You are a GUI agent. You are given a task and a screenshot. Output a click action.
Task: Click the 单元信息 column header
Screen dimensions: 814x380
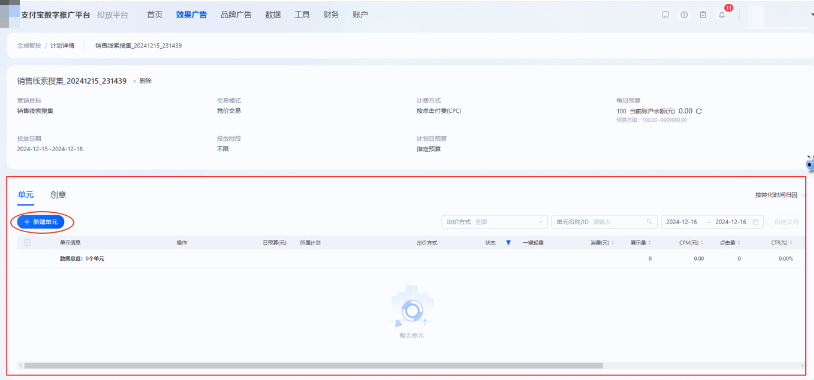coord(70,242)
